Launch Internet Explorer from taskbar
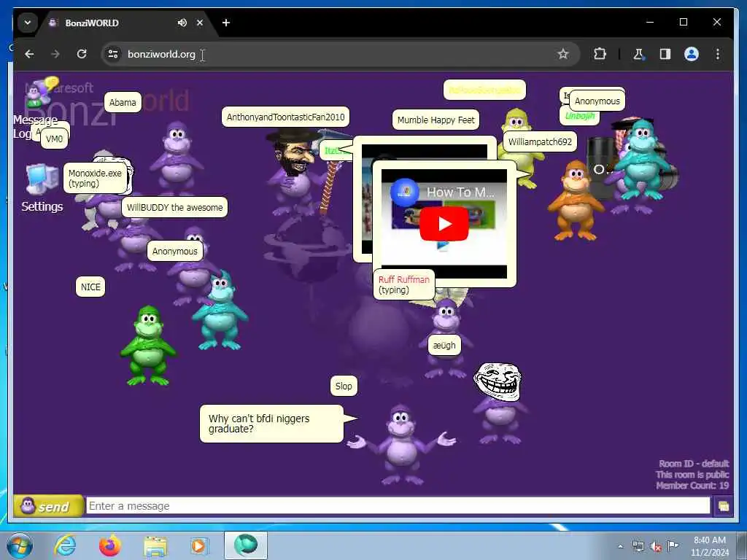This screenshot has width=747, height=560. 65,545
